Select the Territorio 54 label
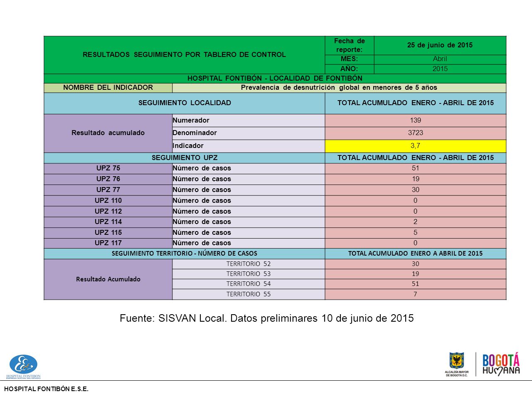Screen dimensions: 532x399 [249, 284]
